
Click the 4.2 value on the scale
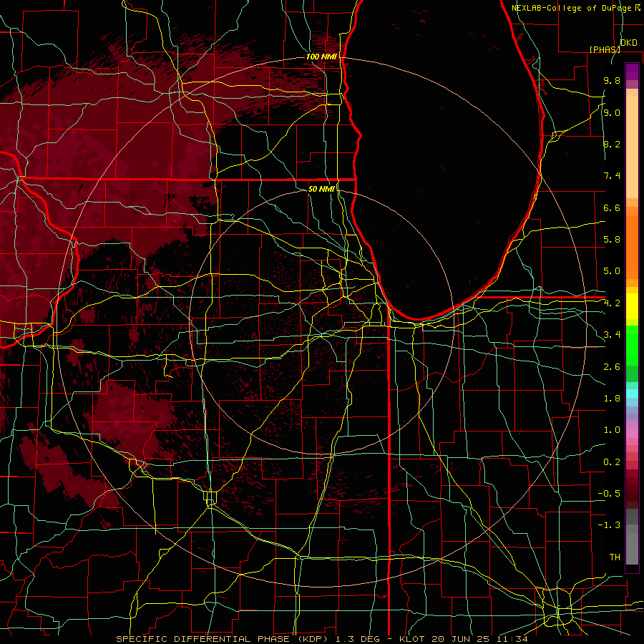(x=612, y=303)
